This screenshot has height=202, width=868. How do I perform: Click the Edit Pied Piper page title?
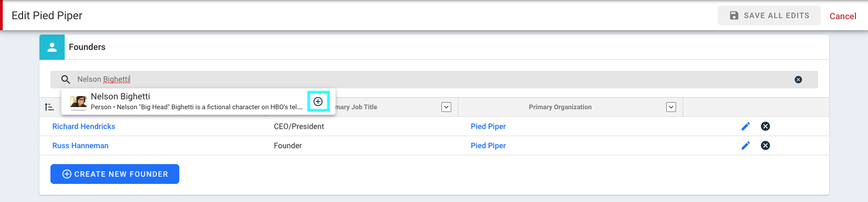pyautogui.click(x=47, y=15)
